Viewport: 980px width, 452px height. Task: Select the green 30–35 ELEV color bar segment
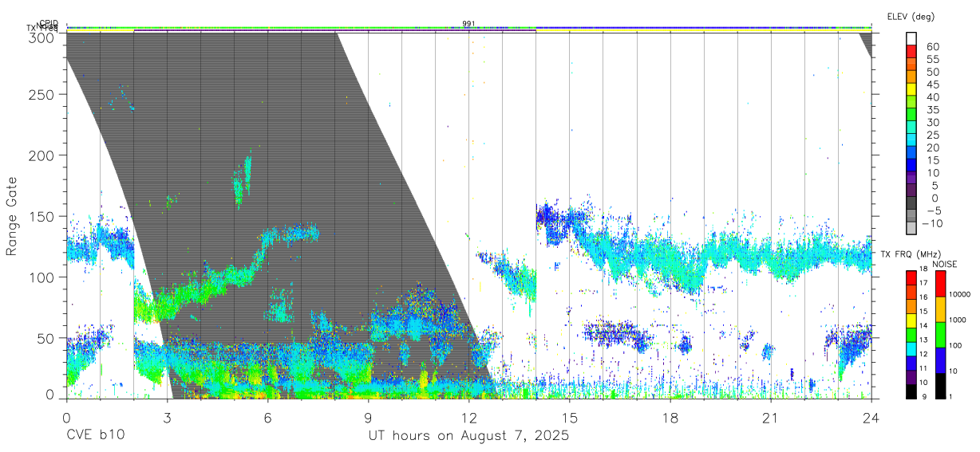tap(912, 116)
